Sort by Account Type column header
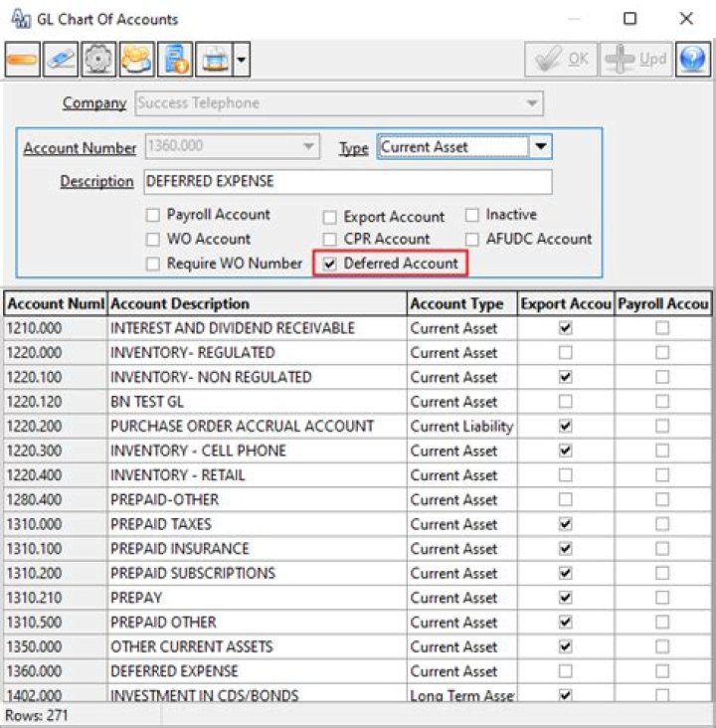Image resolution: width=716 pixels, height=728 pixels. (462, 303)
